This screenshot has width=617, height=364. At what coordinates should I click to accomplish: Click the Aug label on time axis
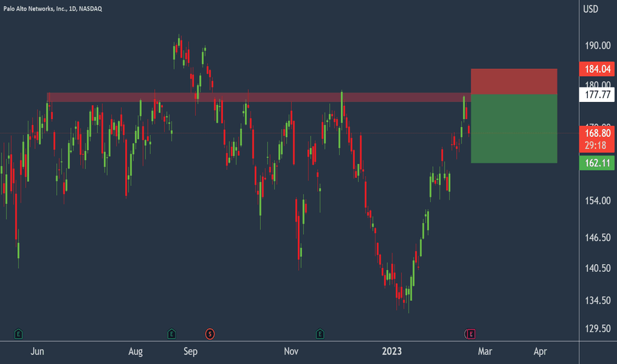tap(135, 351)
